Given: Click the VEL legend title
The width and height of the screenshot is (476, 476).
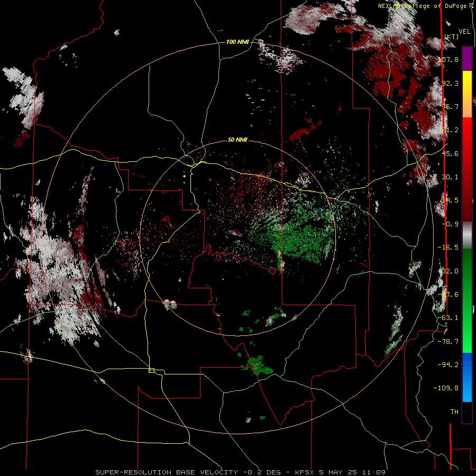Looking at the screenshot, I should coord(465,32).
